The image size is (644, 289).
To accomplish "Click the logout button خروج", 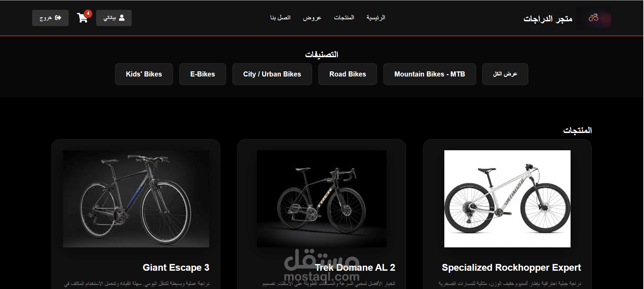I will point(50,18).
